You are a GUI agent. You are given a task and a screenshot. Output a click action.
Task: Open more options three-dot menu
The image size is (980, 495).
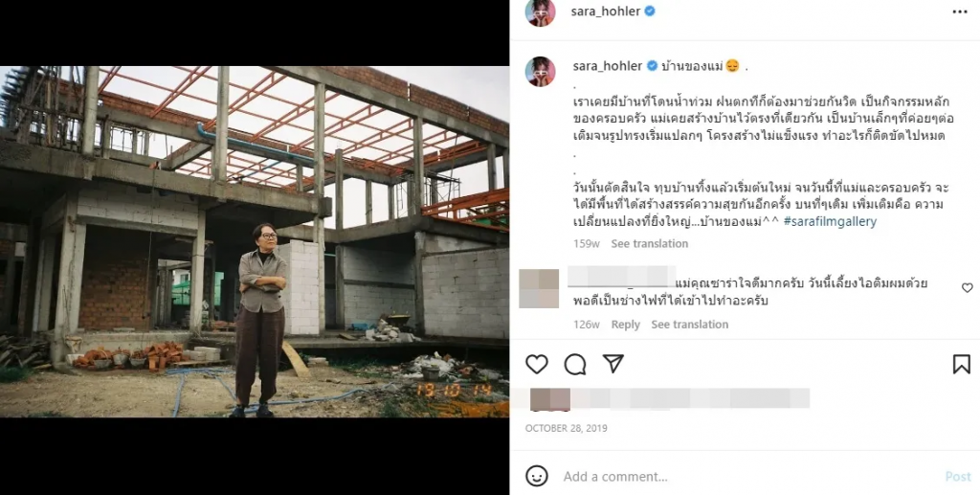pyautogui.click(x=960, y=11)
